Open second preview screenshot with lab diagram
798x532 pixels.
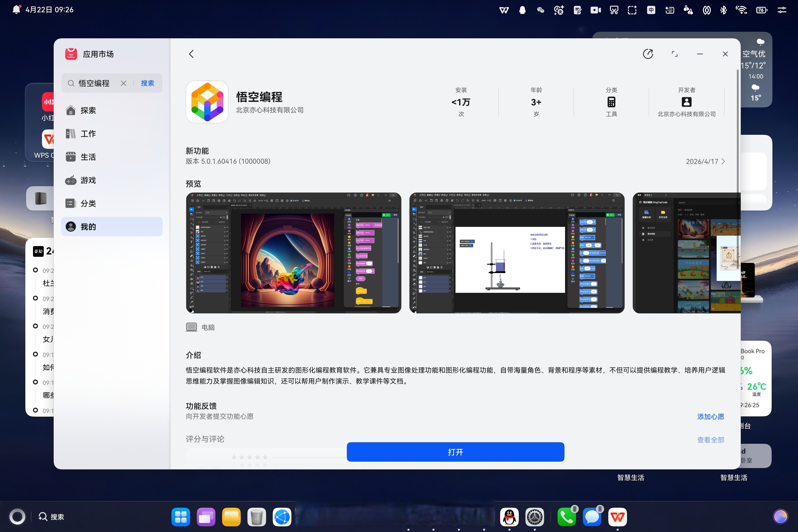coord(517,253)
